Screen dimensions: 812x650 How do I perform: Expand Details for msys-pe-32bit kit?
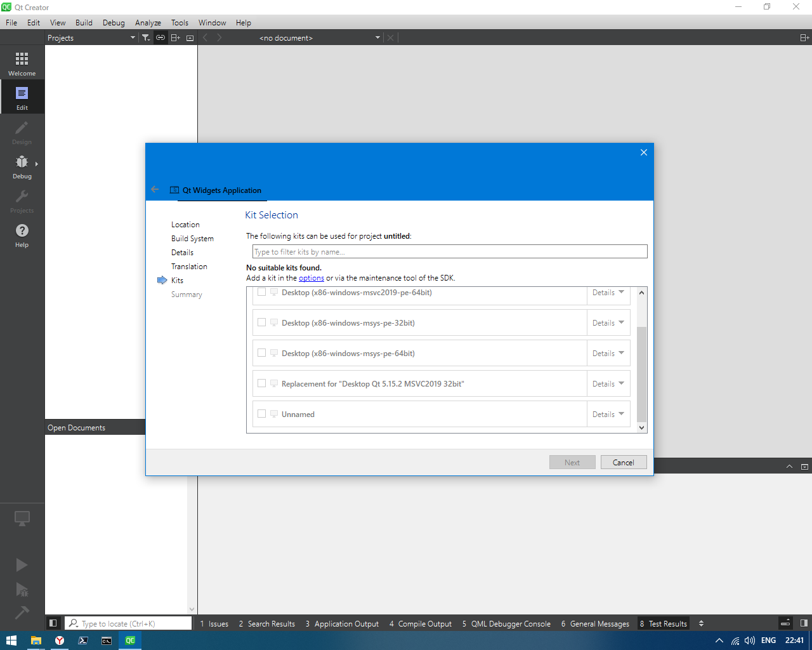coord(608,323)
